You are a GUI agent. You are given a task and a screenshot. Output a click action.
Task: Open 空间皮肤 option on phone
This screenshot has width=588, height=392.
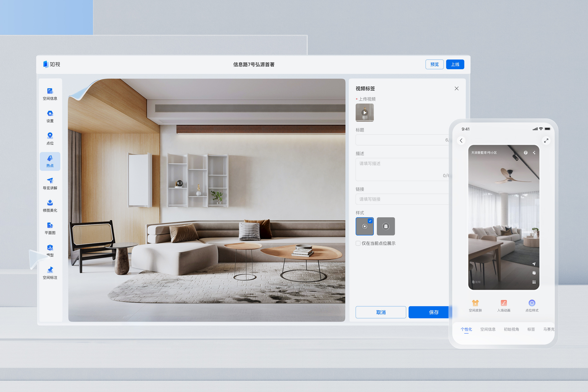[x=475, y=306]
